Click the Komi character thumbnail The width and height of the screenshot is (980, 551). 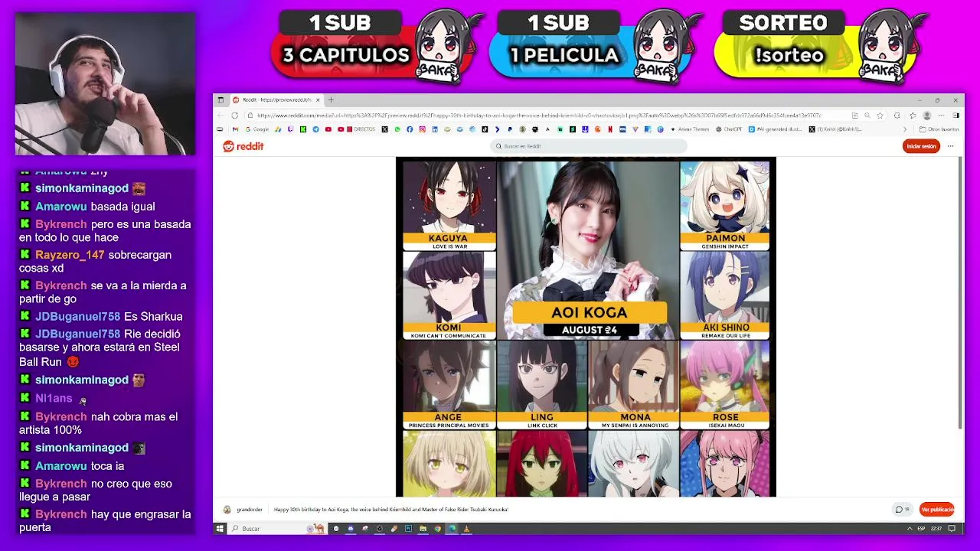coord(449,295)
